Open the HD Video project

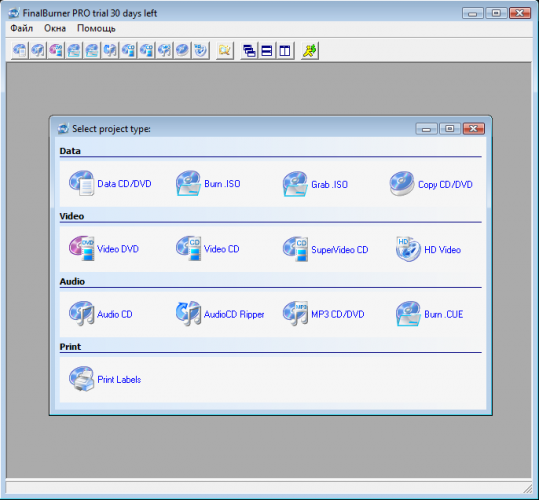pos(428,249)
